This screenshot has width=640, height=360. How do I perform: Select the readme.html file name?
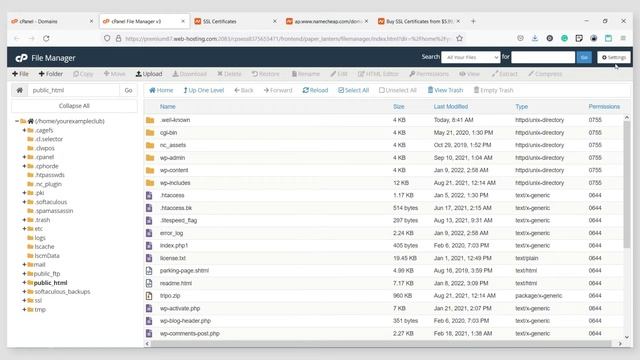point(176,283)
